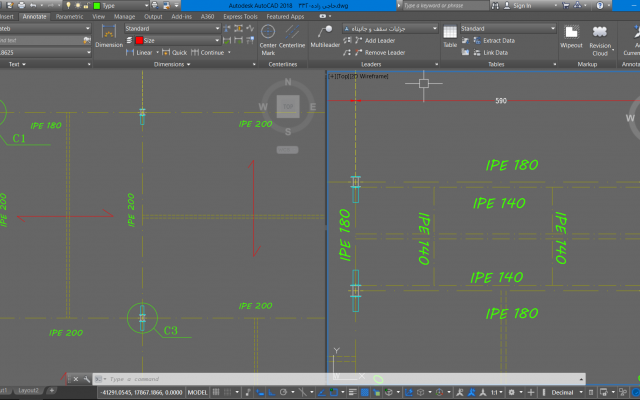This screenshot has width=640, height=400.
Task: Click the keyword search field
Action: (x=445, y=5)
